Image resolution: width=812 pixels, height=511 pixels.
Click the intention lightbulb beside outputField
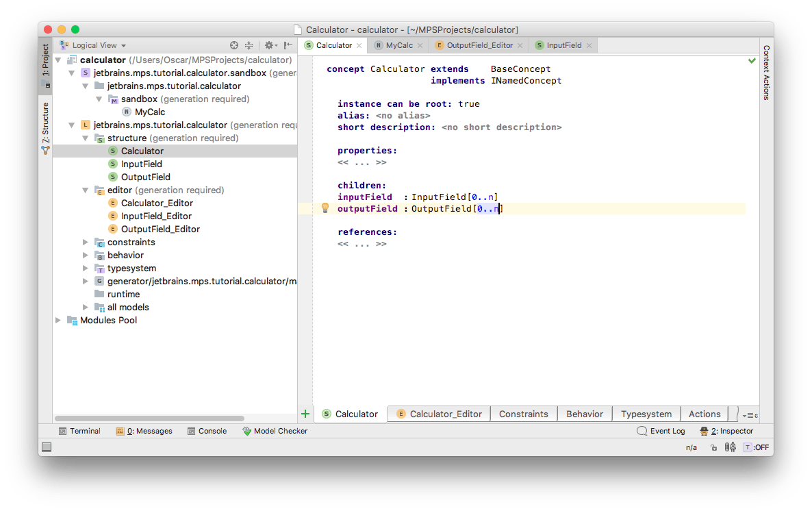[326, 208]
